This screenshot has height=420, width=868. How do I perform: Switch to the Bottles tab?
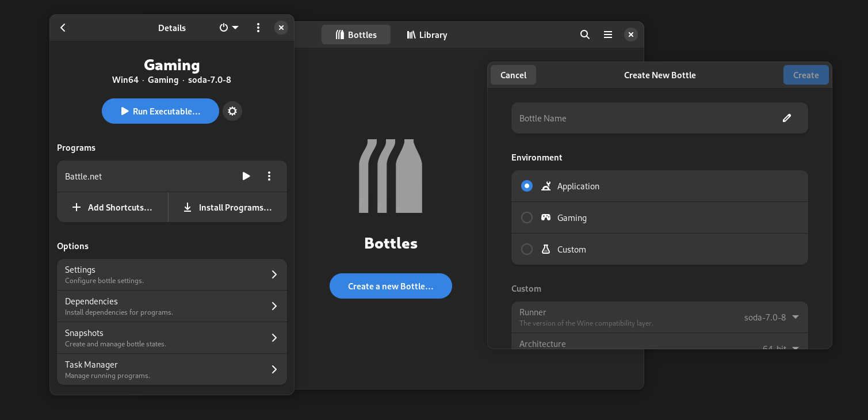click(x=356, y=35)
